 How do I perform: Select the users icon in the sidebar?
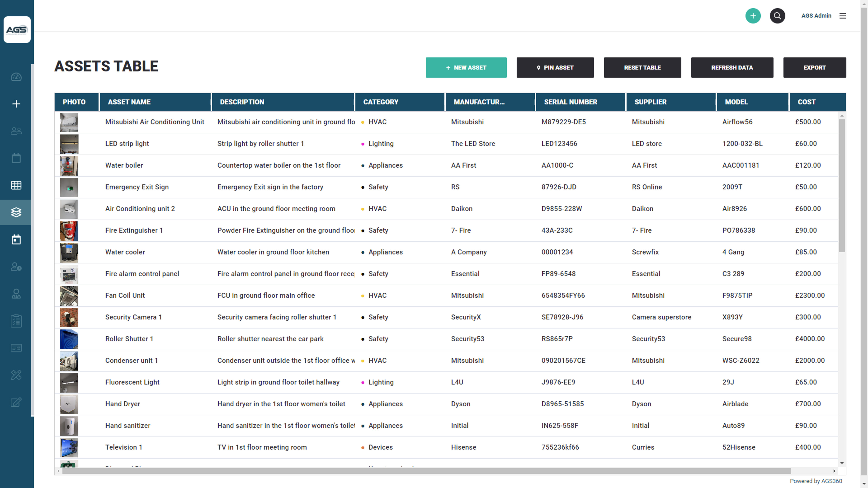pyautogui.click(x=16, y=131)
